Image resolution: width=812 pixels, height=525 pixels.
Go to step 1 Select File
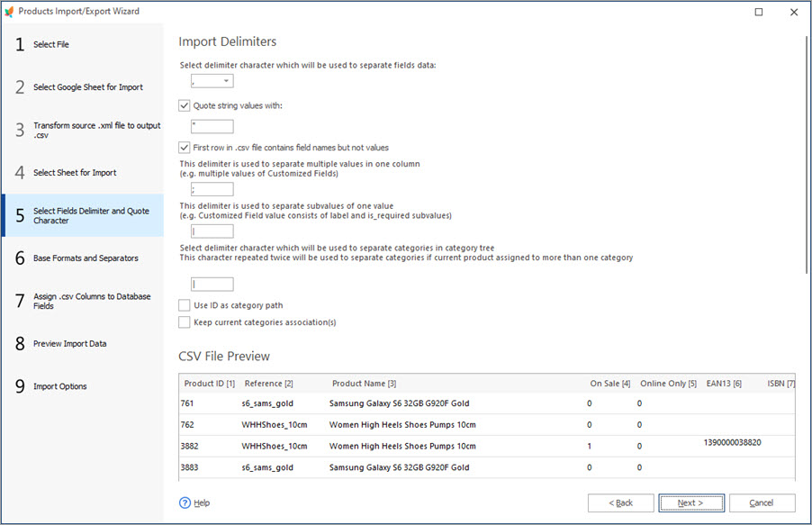click(83, 44)
